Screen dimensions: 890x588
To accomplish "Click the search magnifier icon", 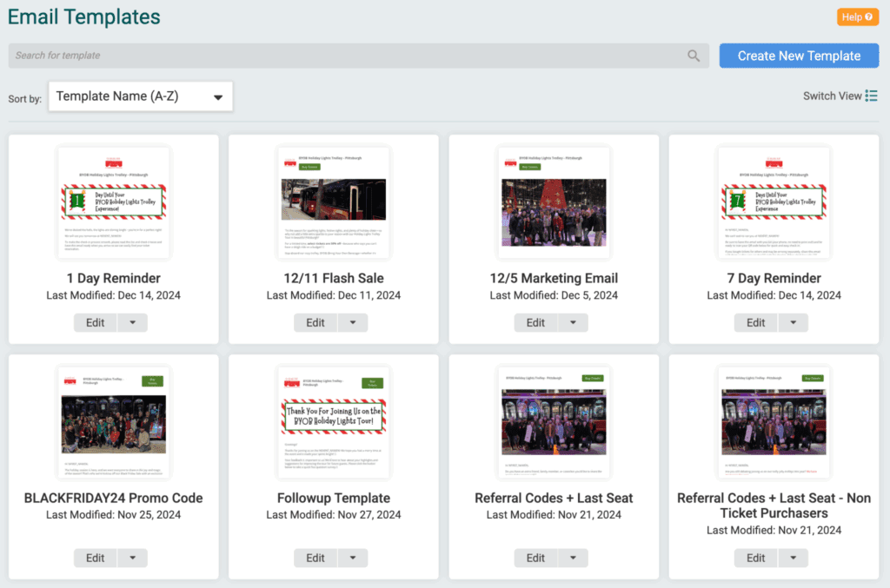I will pos(693,56).
